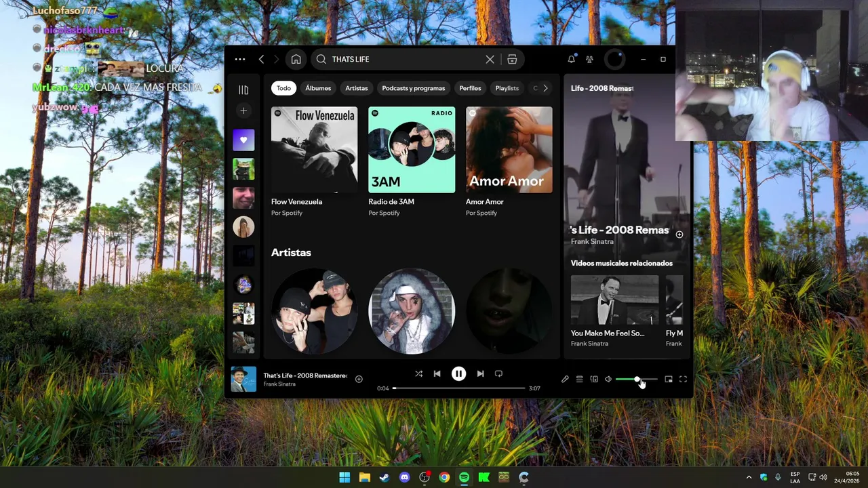The height and width of the screenshot is (488, 868).
Task: Toggle repeat mode
Action: click(498, 373)
